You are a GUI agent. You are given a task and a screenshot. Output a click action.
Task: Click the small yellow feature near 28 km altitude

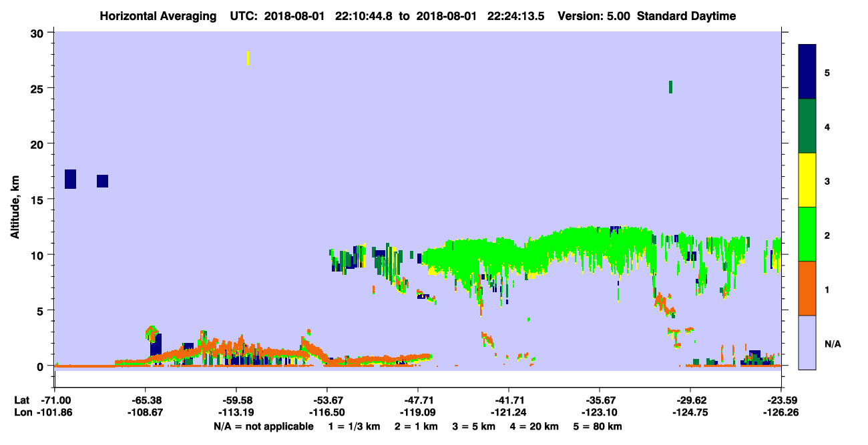(x=248, y=58)
